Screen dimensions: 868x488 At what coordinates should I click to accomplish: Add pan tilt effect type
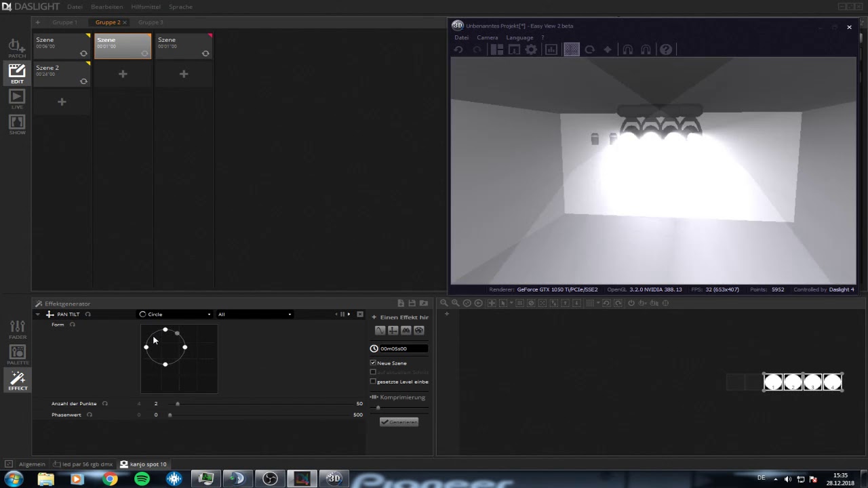pyautogui.click(x=393, y=330)
